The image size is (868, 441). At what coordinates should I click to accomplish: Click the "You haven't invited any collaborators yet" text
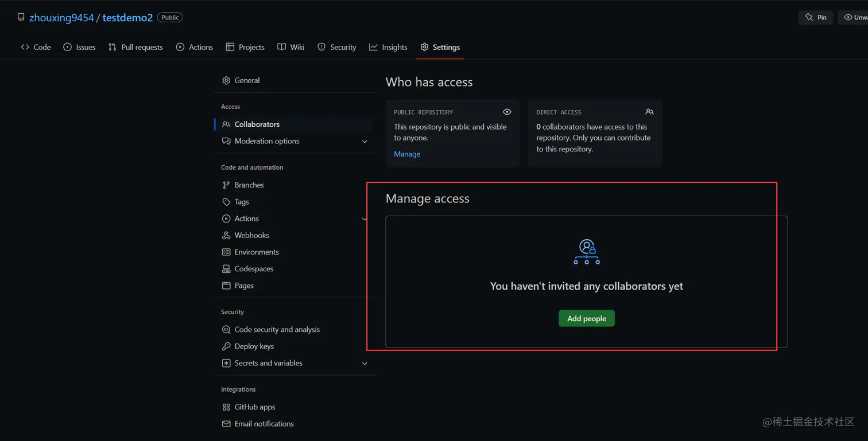[587, 286]
